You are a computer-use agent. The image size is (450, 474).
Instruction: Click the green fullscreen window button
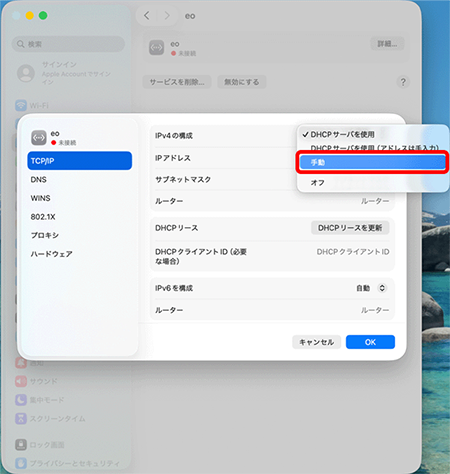[43, 15]
